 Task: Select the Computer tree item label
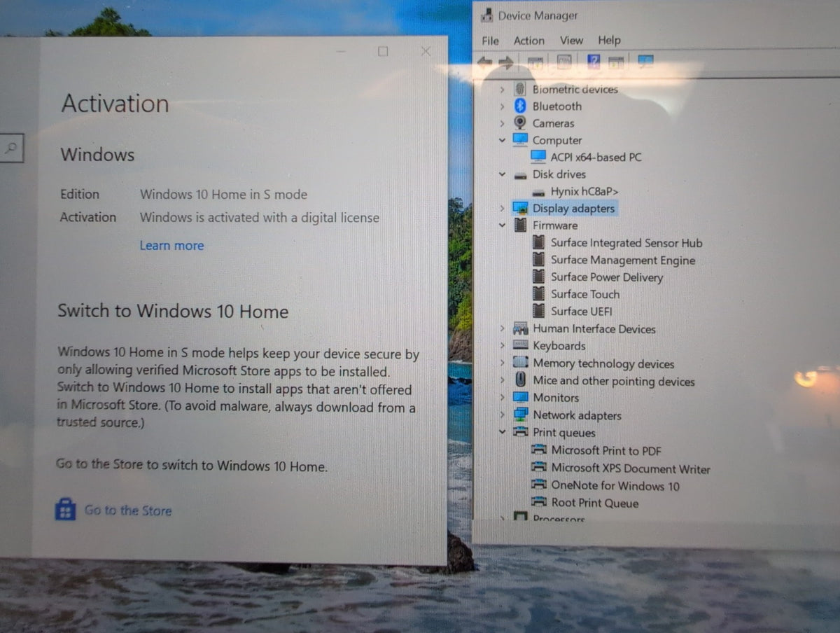click(x=557, y=140)
